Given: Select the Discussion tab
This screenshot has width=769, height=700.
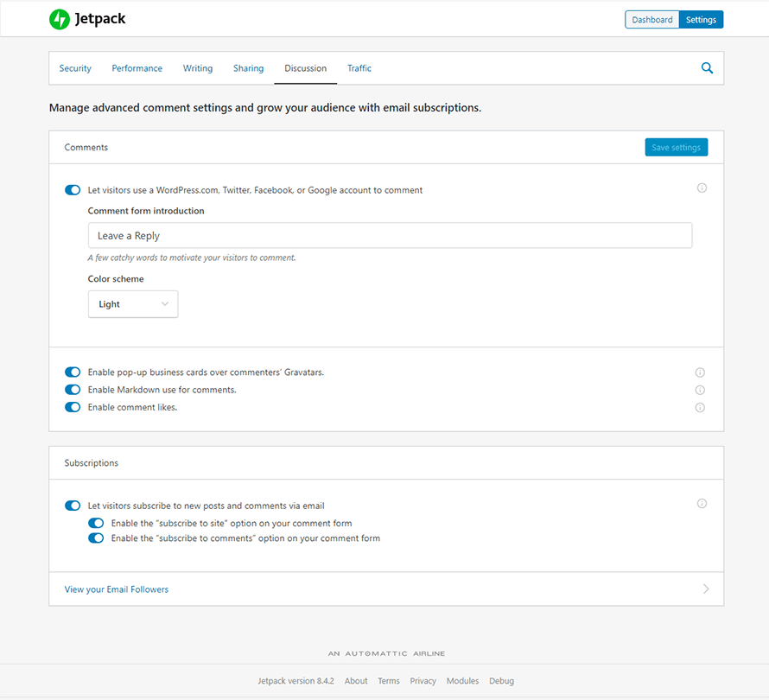Looking at the screenshot, I should (x=306, y=68).
